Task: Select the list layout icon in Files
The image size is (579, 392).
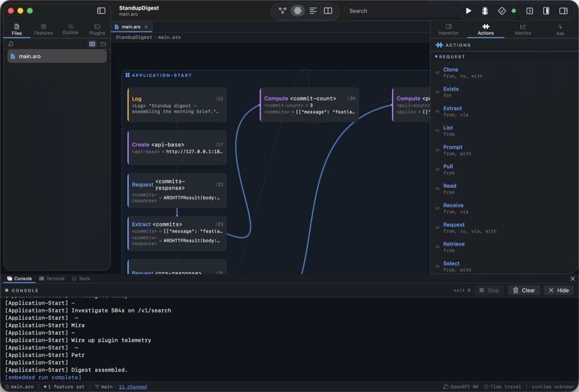Action: click(92, 44)
